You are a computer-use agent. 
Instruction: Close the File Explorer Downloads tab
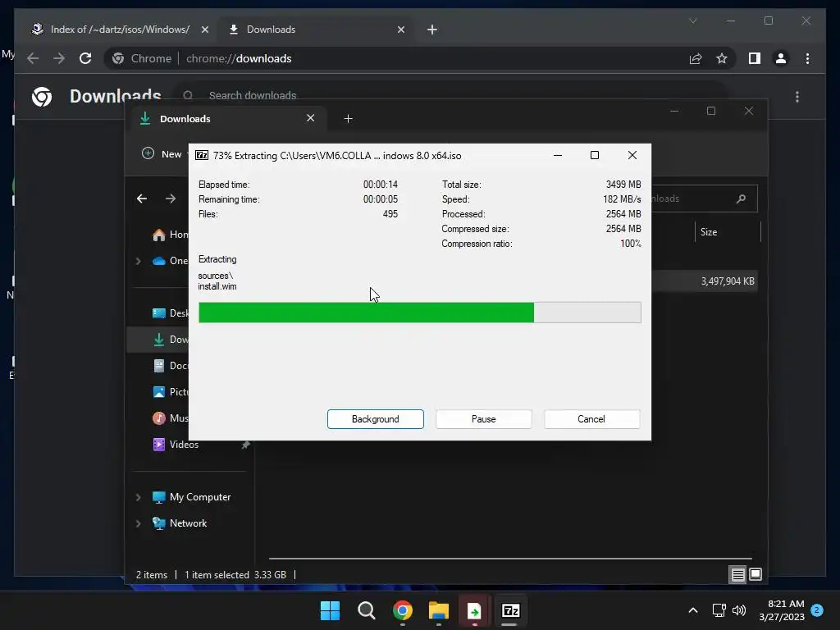tap(310, 118)
